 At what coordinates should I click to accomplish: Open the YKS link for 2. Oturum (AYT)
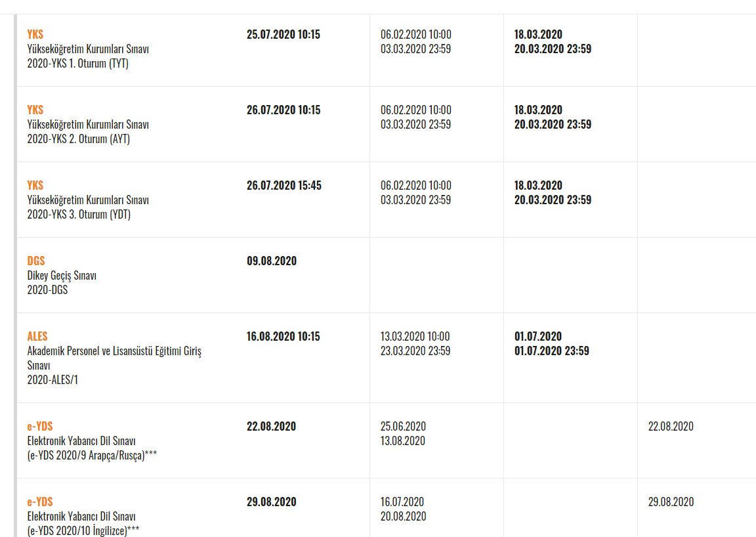pyautogui.click(x=35, y=110)
